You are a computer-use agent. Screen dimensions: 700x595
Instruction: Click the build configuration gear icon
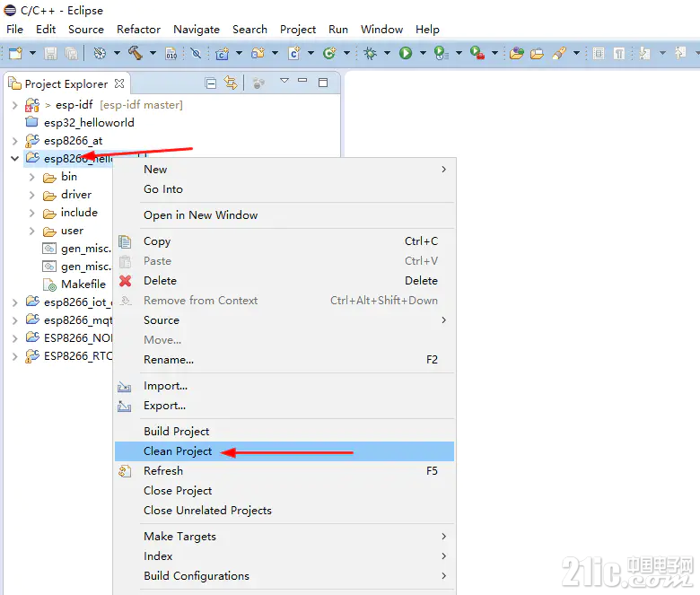100,54
